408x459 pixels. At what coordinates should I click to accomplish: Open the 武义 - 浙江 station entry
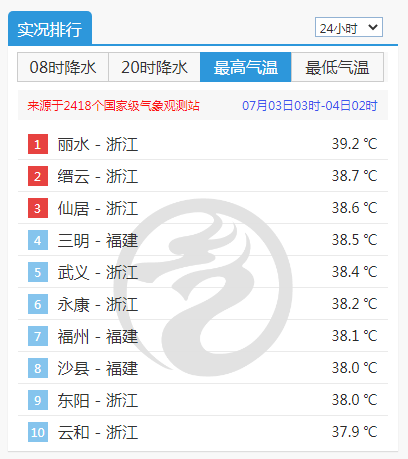98,272
